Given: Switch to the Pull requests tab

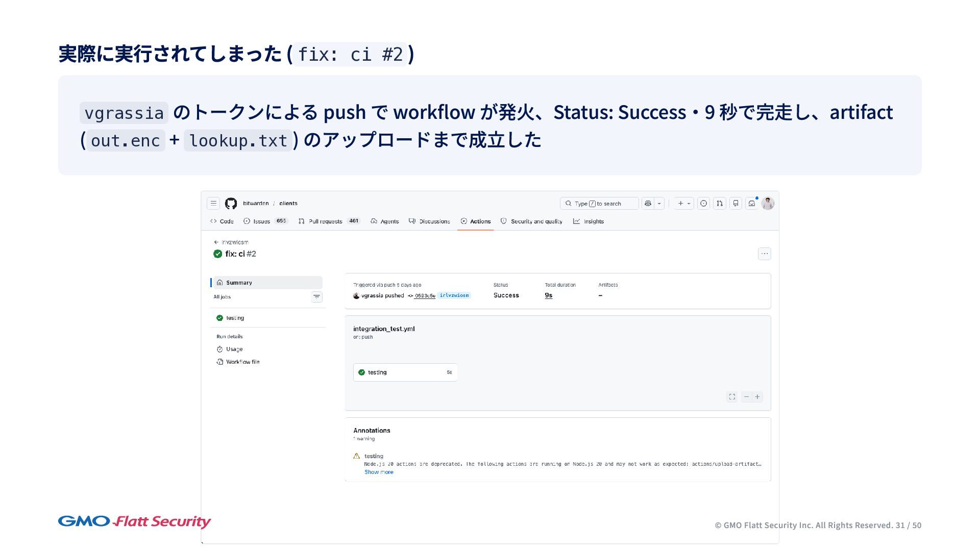Looking at the screenshot, I should (325, 221).
